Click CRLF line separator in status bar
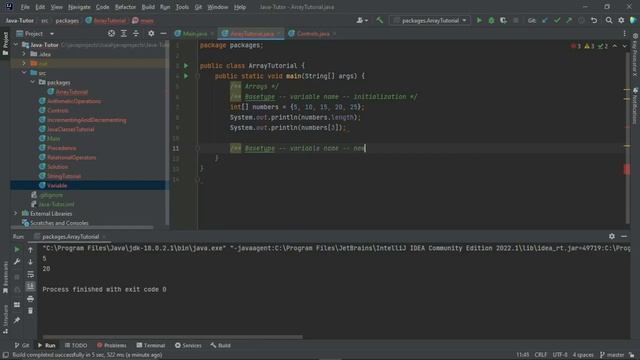The image size is (640, 360). [x=540, y=355]
